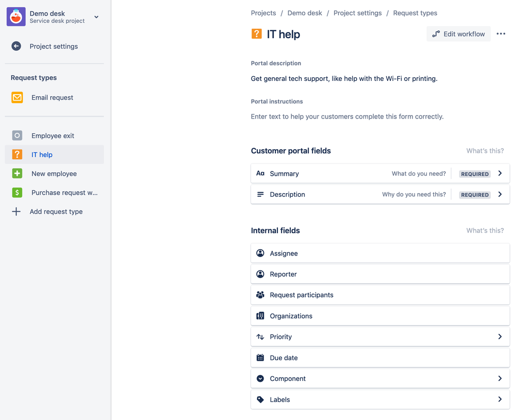Click the IT help question mark icon
This screenshot has width=529, height=420.
(x=16, y=154)
